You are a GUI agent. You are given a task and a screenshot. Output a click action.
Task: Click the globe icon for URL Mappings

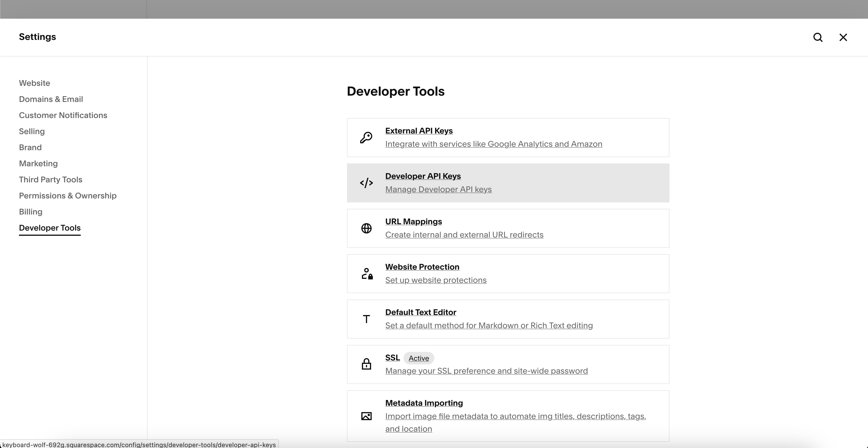366,228
